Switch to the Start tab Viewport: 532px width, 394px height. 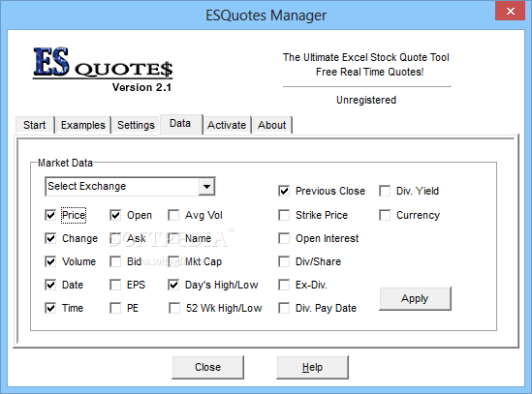tap(35, 125)
